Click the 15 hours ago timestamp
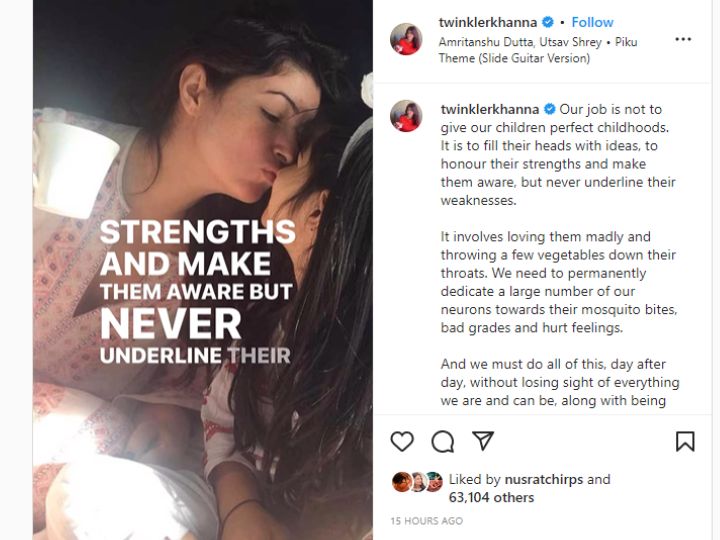Viewport: 720px width, 540px height. click(x=427, y=521)
